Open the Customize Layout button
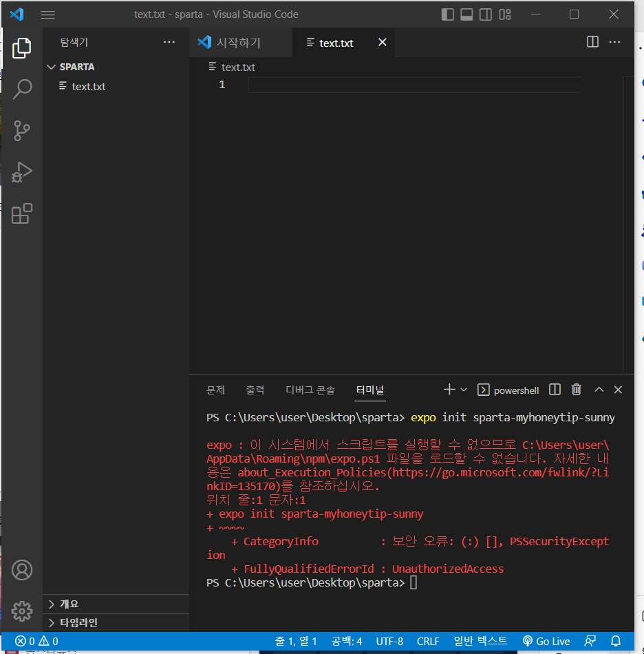 [x=505, y=14]
